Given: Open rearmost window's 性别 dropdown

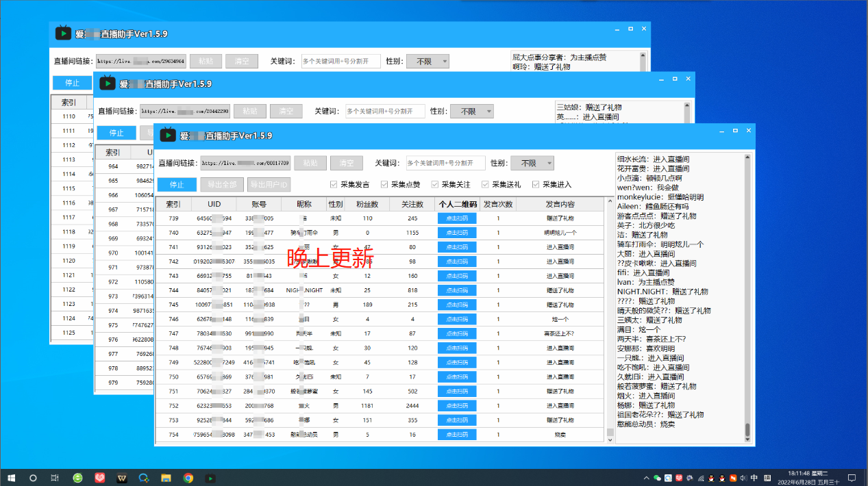Looking at the screenshot, I should coord(428,61).
